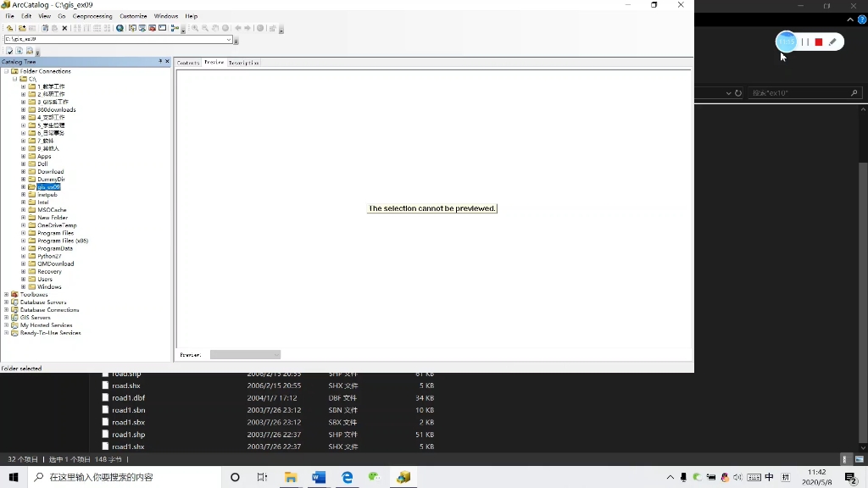The height and width of the screenshot is (488, 868).
Task: Open Microsoft Word from the taskbar
Action: [320, 477]
